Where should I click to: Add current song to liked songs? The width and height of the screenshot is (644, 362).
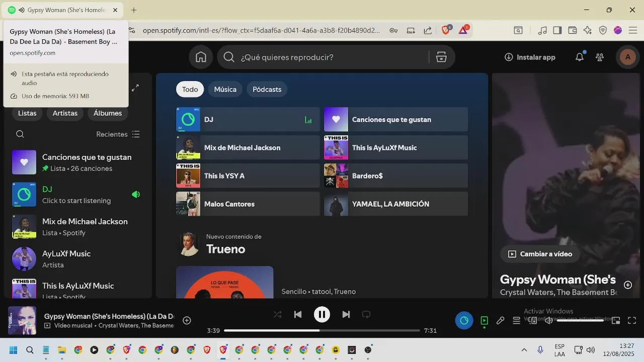(x=187, y=320)
